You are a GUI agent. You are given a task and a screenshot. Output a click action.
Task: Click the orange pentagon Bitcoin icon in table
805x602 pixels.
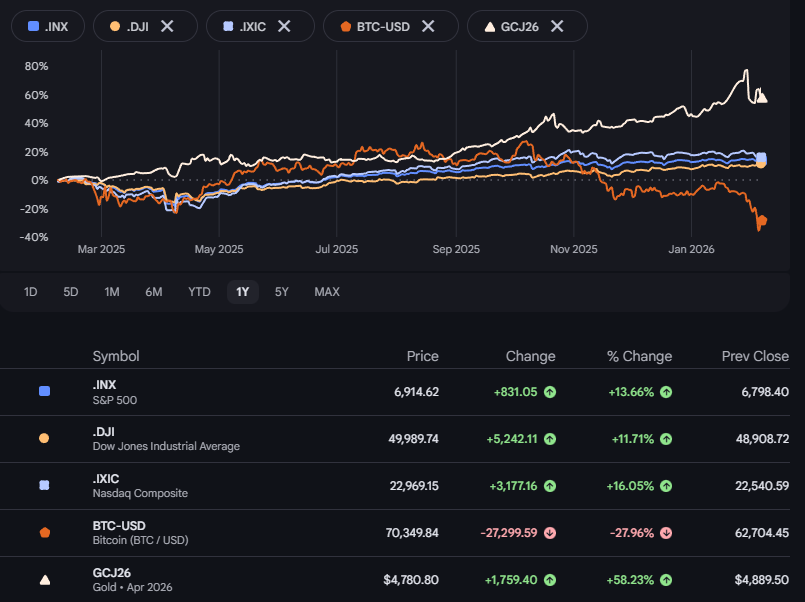point(44,532)
